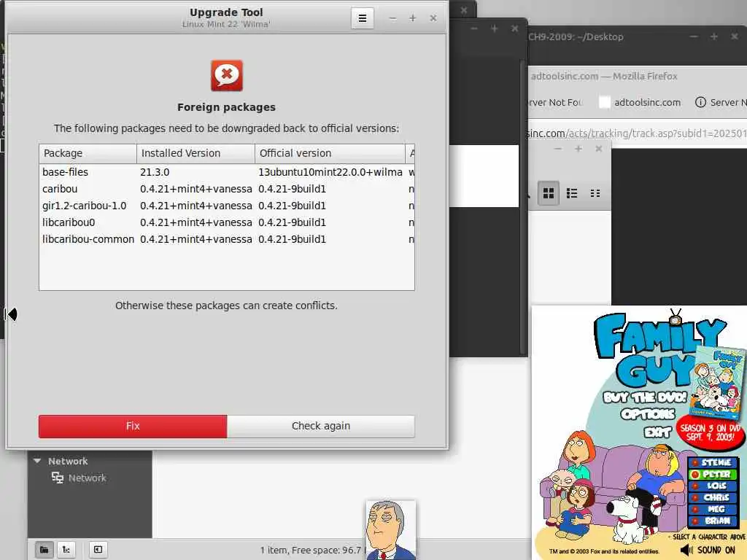
Task: Select the gir1.2-caribou-1.0 package row
Action: 227,206
